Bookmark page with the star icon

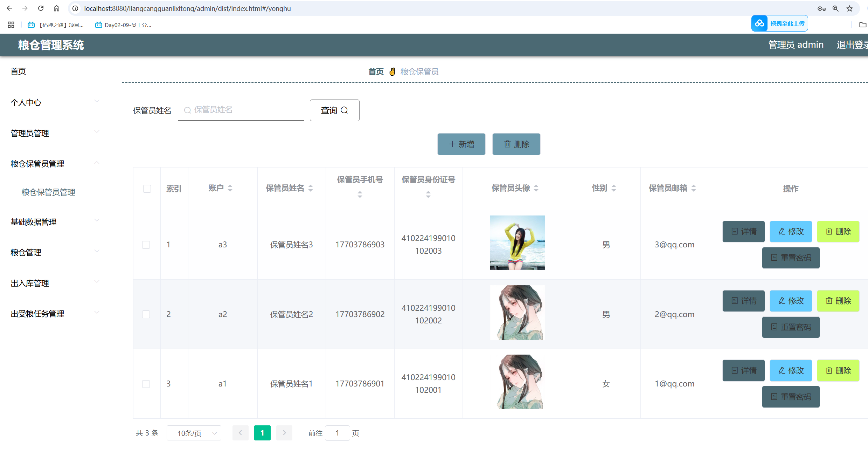pos(849,8)
